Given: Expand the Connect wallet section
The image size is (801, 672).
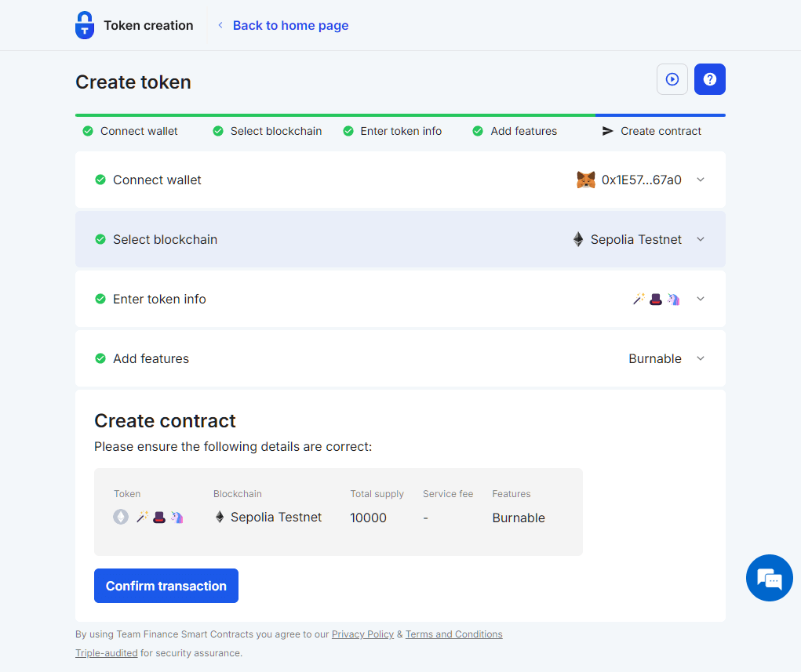Looking at the screenshot, I should click(700, 180).
